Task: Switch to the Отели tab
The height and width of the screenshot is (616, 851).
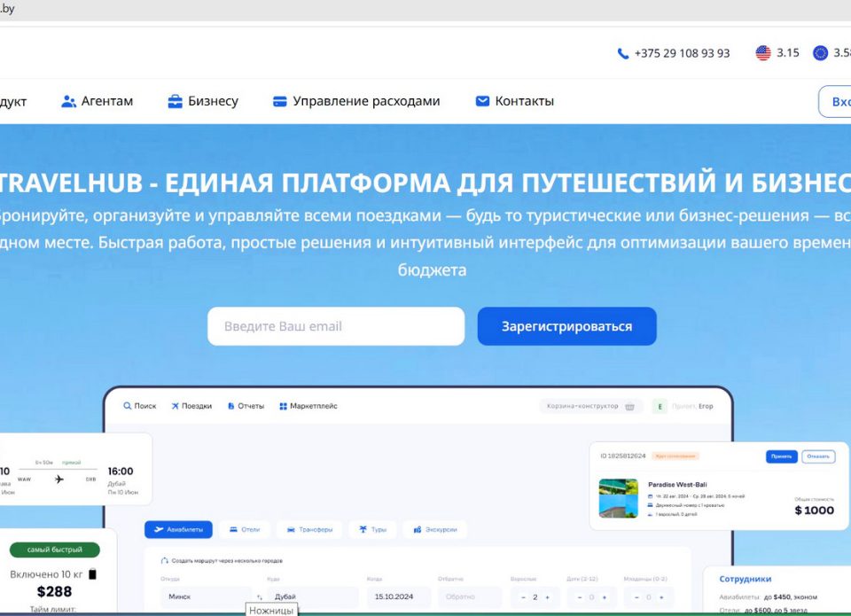Action: click(244, 529)
